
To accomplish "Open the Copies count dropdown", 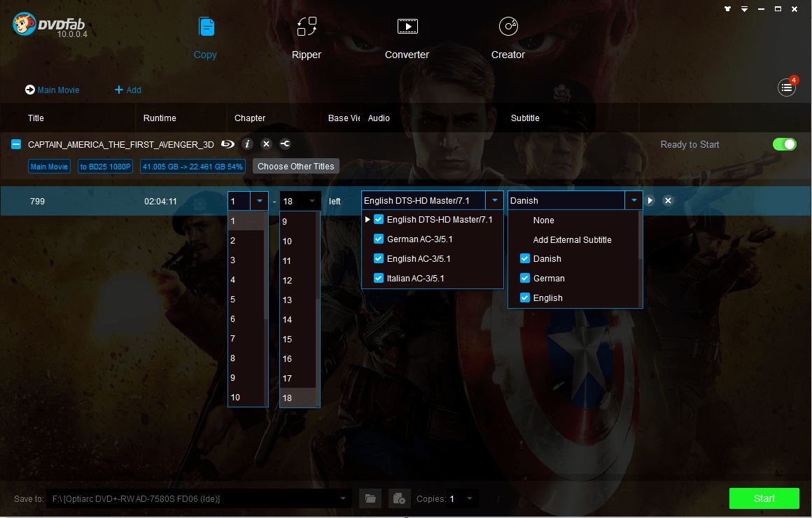I will [x=469, y=498].
